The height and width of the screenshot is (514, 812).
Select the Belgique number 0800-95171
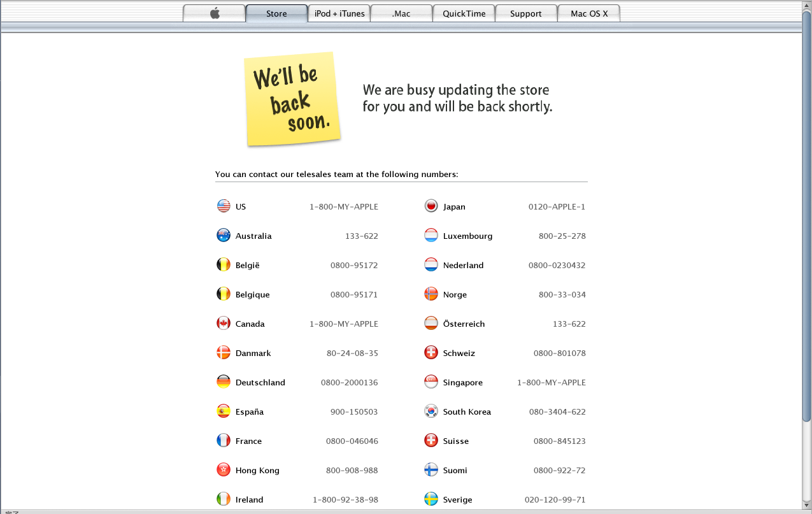tap(354, 295)
